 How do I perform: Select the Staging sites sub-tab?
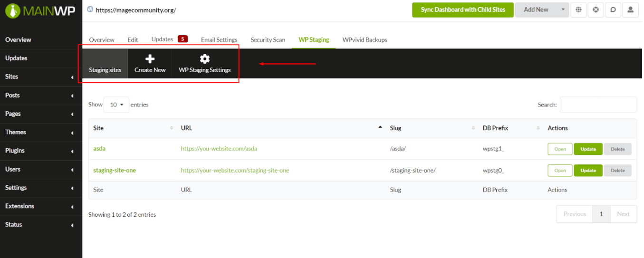click(x=105, y=64)
